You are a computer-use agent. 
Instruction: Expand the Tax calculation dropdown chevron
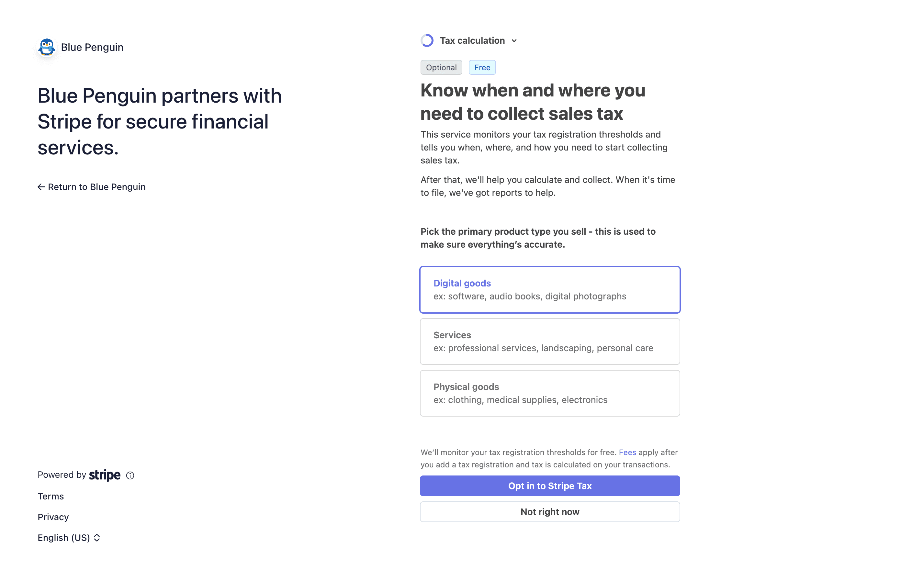pos(515,40)
